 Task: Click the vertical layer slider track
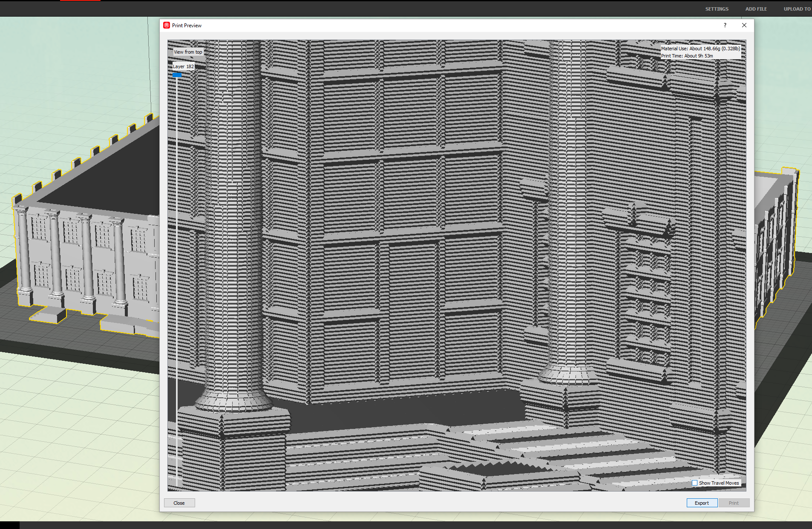pyautogui.click(x=177, y=281)
